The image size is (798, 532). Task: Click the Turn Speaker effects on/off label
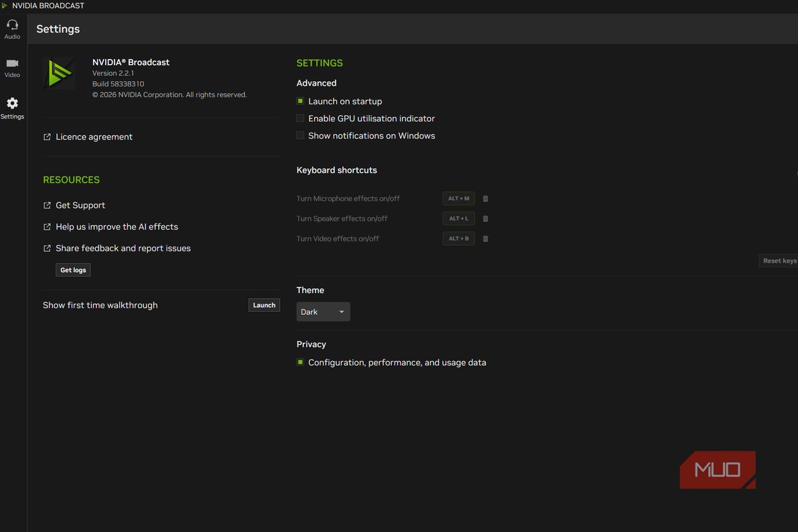point(342,218)
